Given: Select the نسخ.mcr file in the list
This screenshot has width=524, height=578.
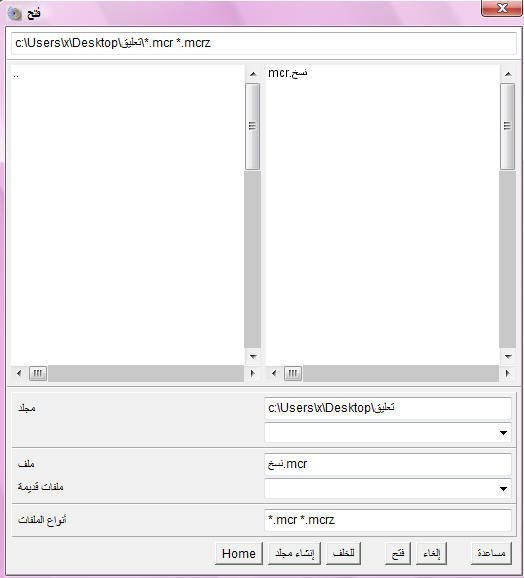Looking at the screenshot, I should tap(288, 73).
